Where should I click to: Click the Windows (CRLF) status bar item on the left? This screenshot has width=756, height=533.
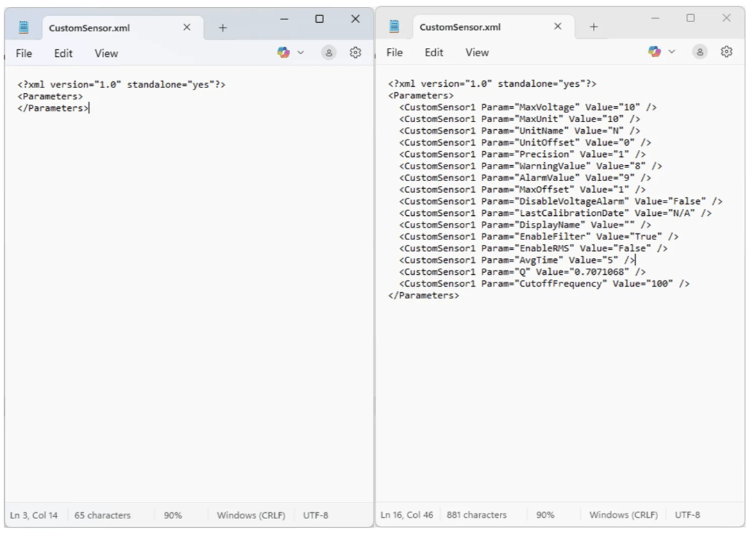click(253, 515)
